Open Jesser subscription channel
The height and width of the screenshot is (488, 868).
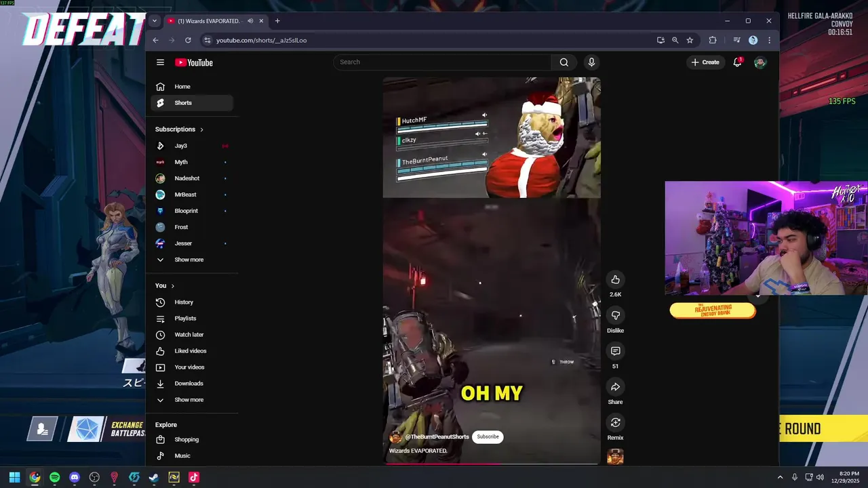coord(192,243)
